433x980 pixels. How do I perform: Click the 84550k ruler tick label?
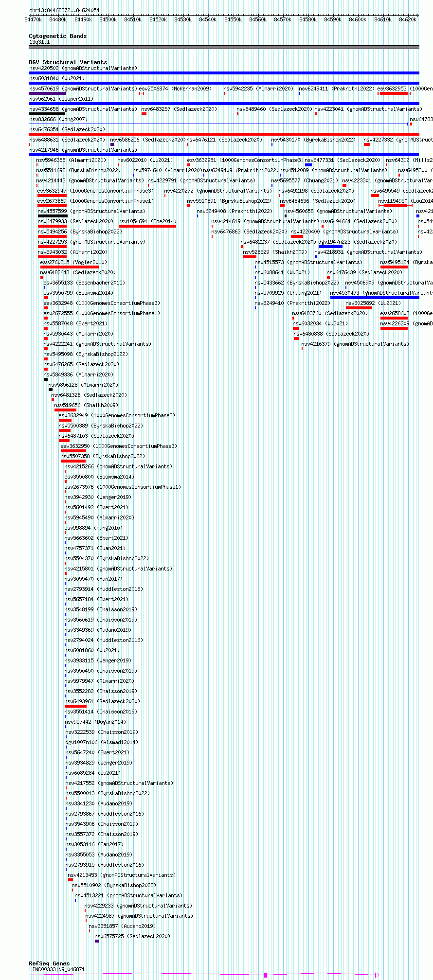click(x=233, y=19)
